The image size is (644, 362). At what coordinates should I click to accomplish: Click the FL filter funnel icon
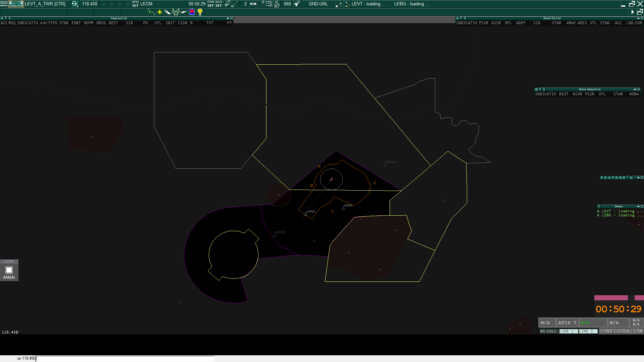click(x=297, y=4)
